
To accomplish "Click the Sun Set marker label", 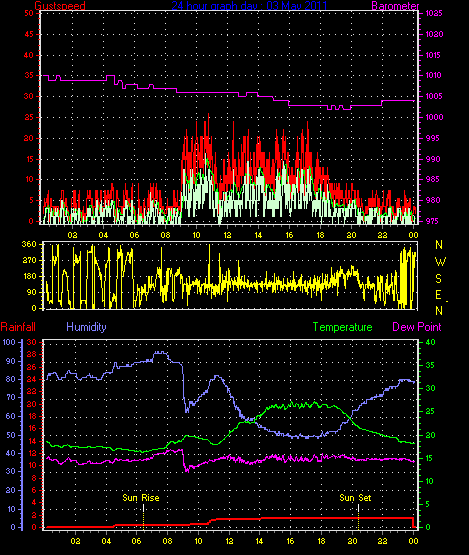I will click(x=355, y=498).
